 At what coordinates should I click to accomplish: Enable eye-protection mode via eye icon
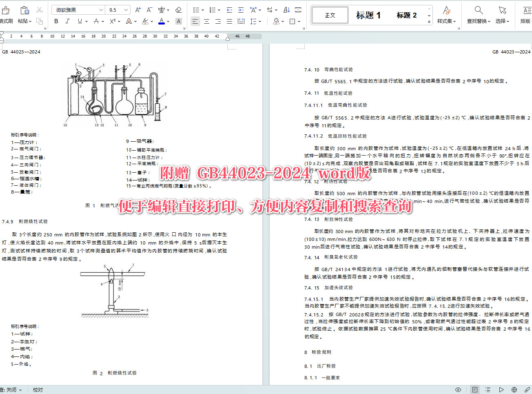pyautogui.click(x=458, y=390)
